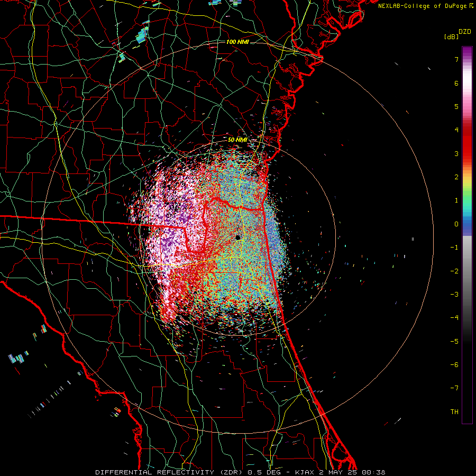Click the -3 value on color scale
The width and height of the screenshot is (476, 476).
454,295
